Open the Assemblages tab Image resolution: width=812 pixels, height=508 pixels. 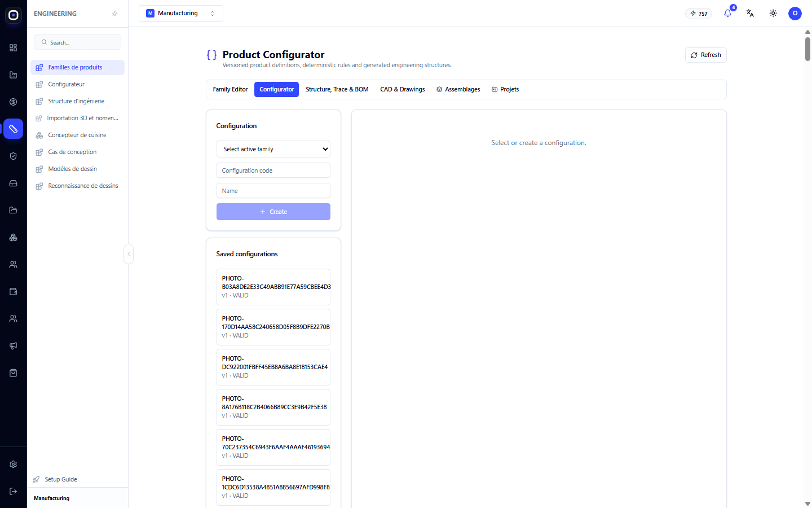(x=458, y=89)
